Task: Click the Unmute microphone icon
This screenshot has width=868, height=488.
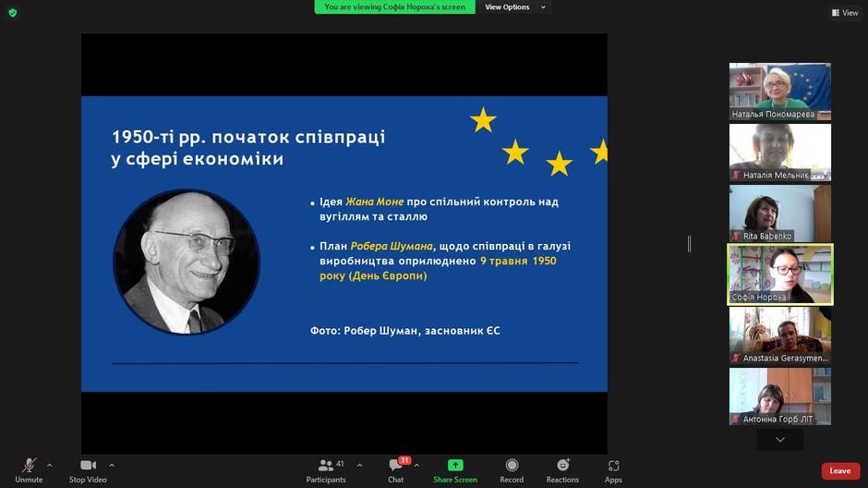Action: (29, 465)
